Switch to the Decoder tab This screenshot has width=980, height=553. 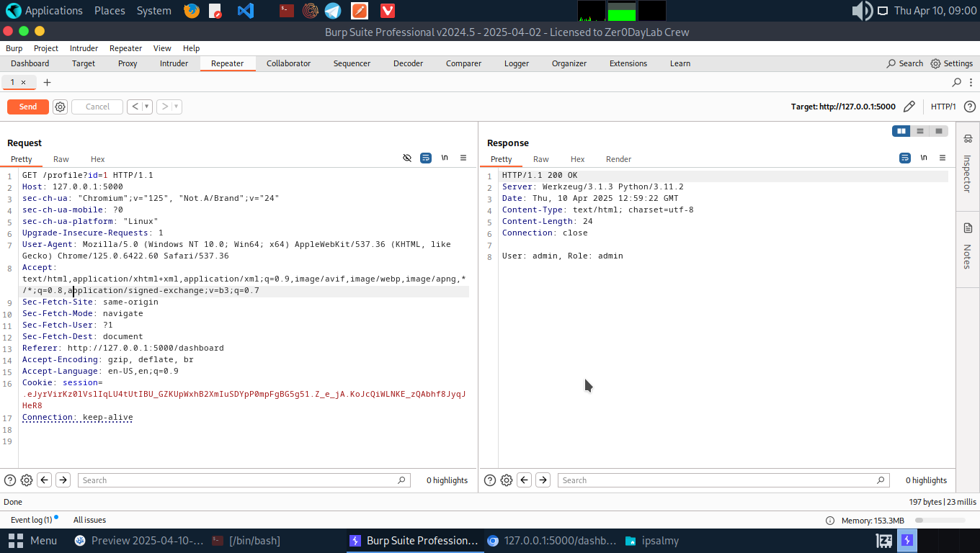point(408,63)
